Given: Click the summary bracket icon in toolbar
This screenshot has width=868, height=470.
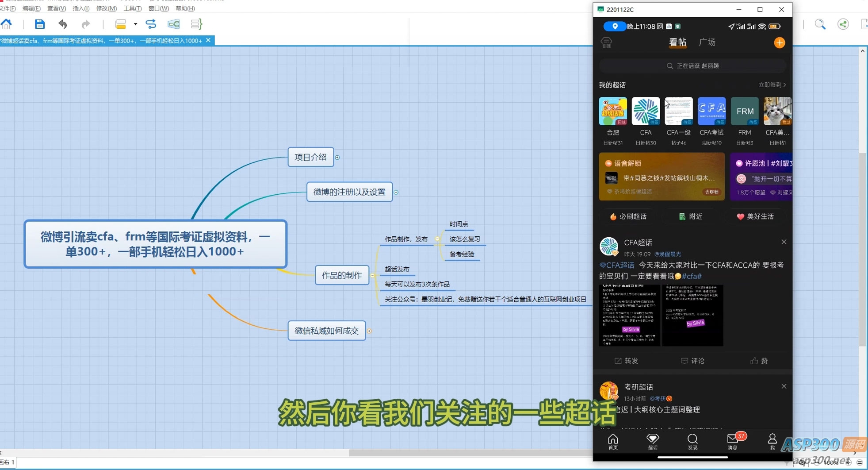Looking at the screenshot, I should coord(196,24).
